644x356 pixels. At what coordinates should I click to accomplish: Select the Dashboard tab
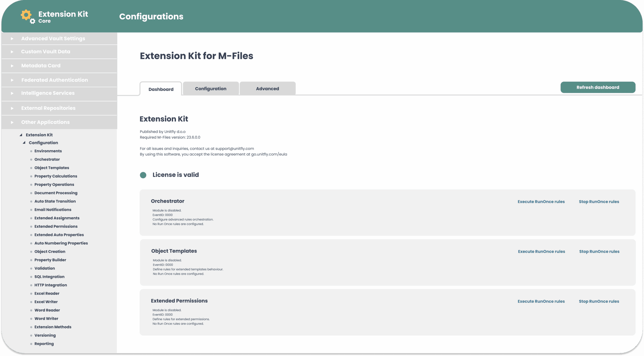click(161, 89)
